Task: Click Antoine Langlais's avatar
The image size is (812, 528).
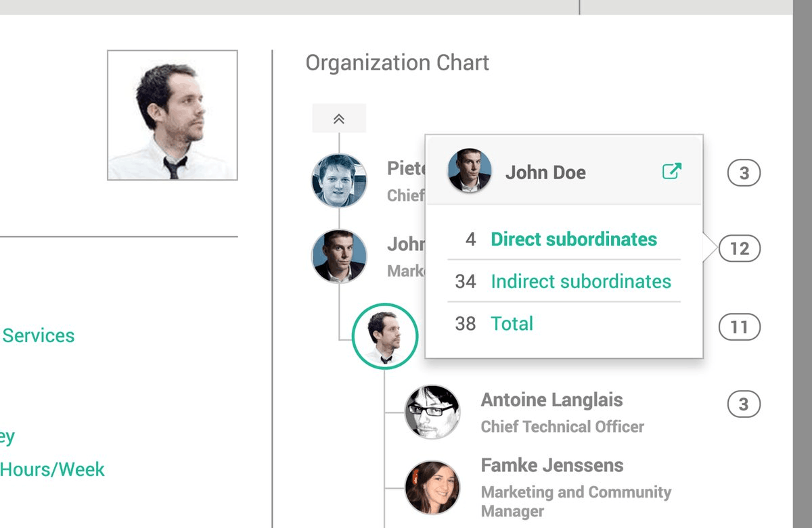Action: pyautogui.click(x=432, y=412)
